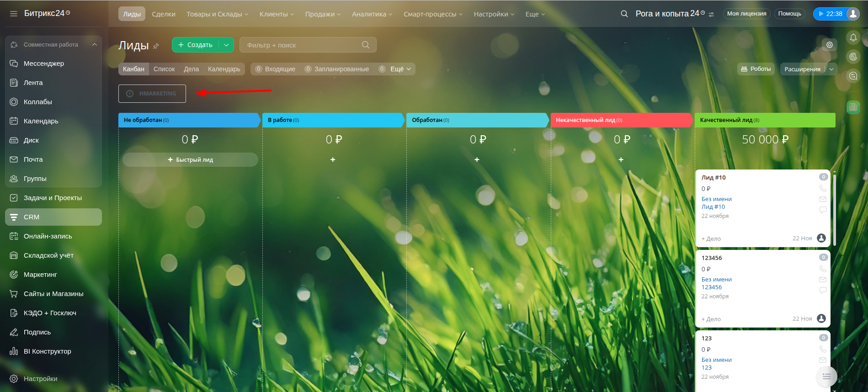Click the Фильтр + поиск field
Viewport: 868px width, 392px height.
(302, 45)
